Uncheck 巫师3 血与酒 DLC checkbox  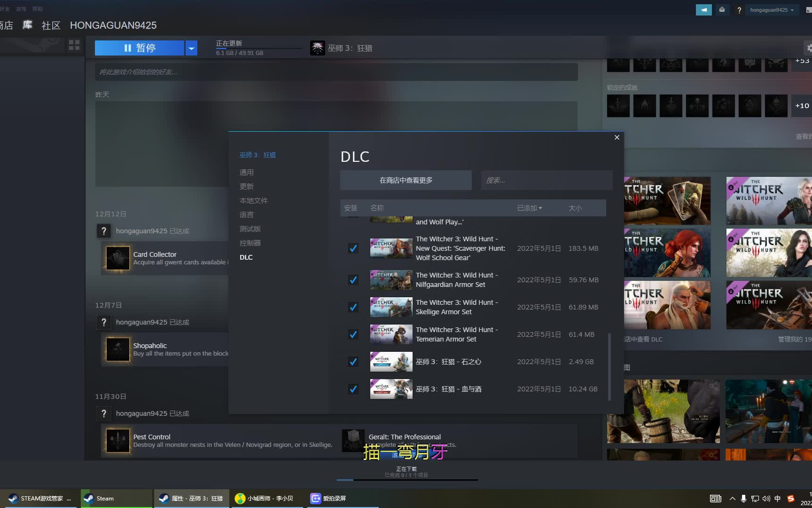coord(353,389)
